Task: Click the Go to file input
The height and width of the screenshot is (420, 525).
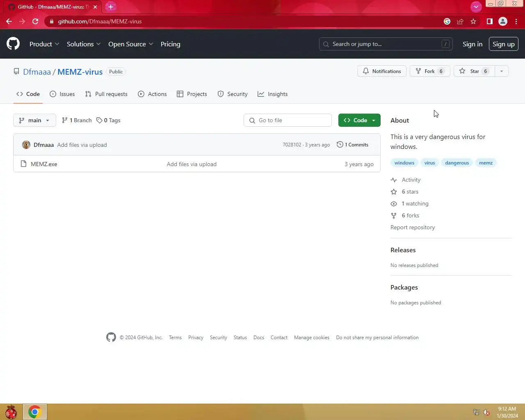Action: 288,120
